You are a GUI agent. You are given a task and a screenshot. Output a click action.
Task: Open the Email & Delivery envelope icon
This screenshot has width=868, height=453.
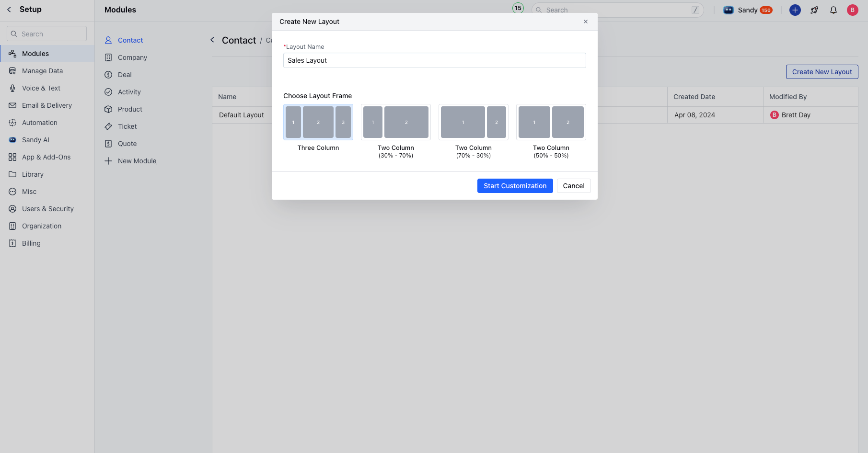tap(12, 105)
